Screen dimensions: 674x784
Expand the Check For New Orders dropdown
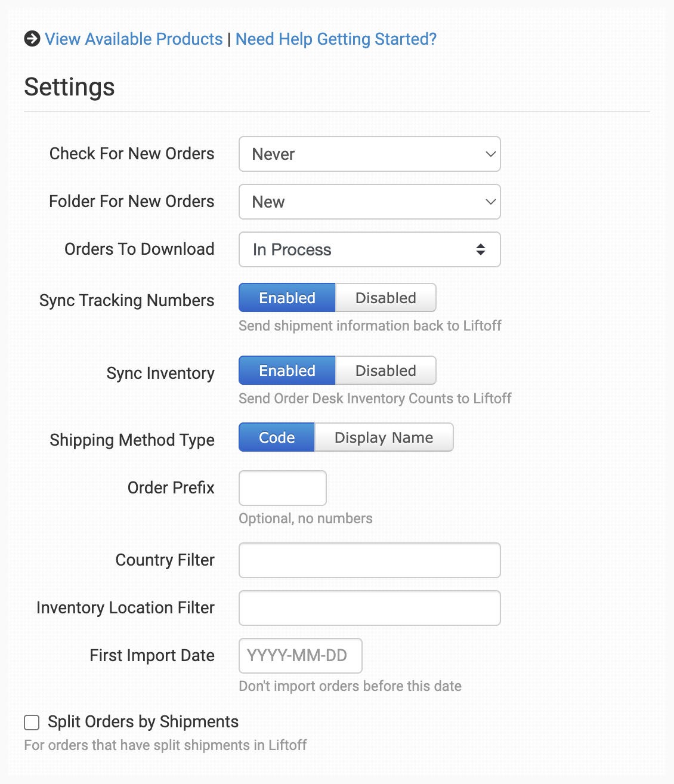click(369, 154)
